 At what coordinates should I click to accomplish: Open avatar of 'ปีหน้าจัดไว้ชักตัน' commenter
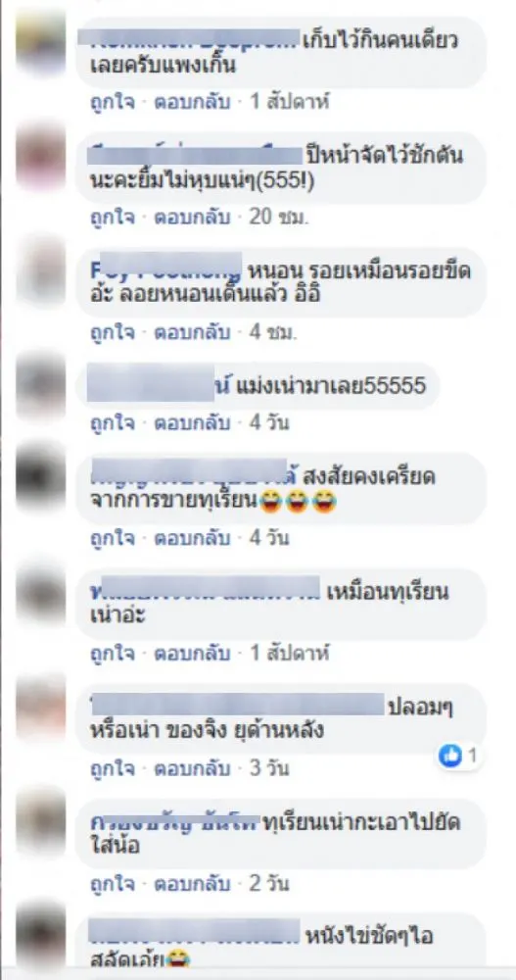pyautogui.click(x=40, y=158)
